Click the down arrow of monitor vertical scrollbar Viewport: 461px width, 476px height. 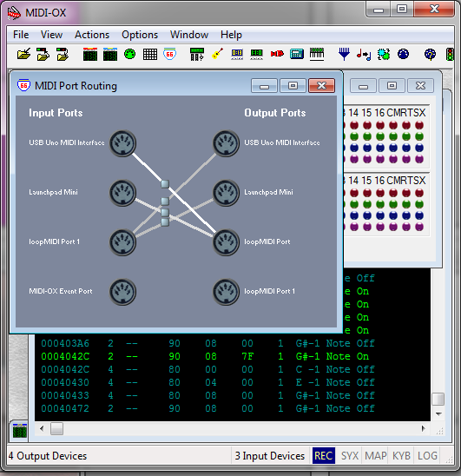click(438, 413)
